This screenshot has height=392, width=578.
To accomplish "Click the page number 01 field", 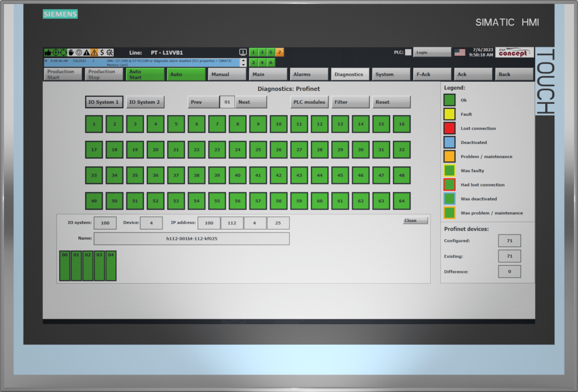I will pos(227,102).
